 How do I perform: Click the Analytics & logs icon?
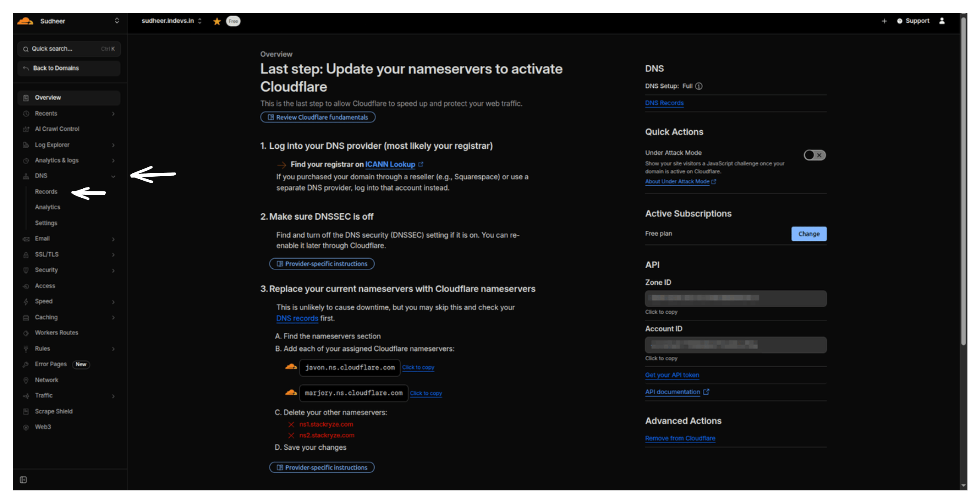(x=26, y=160)
